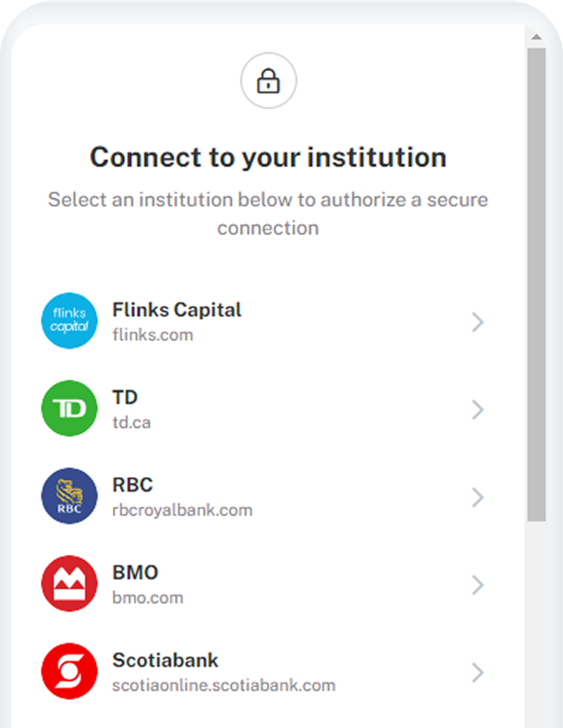563x728 pixels.
Task: Click the blue RBC lion logo
Action: tap(69, 496)
